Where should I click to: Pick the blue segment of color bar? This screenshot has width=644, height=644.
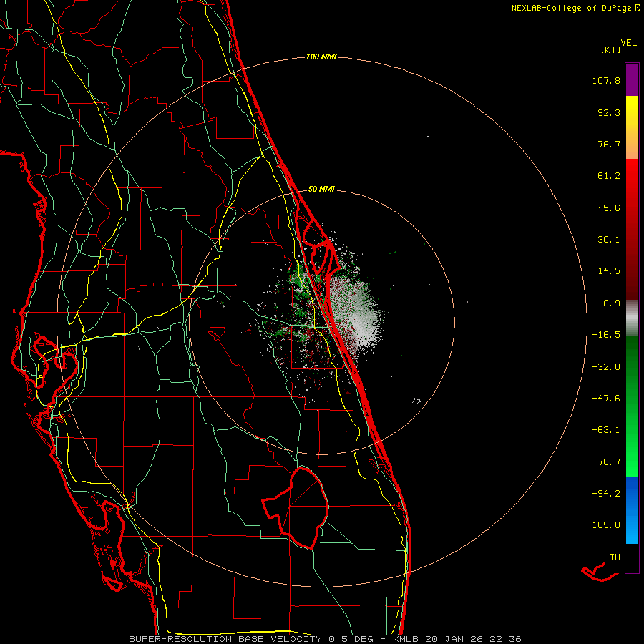pos(632,510)
